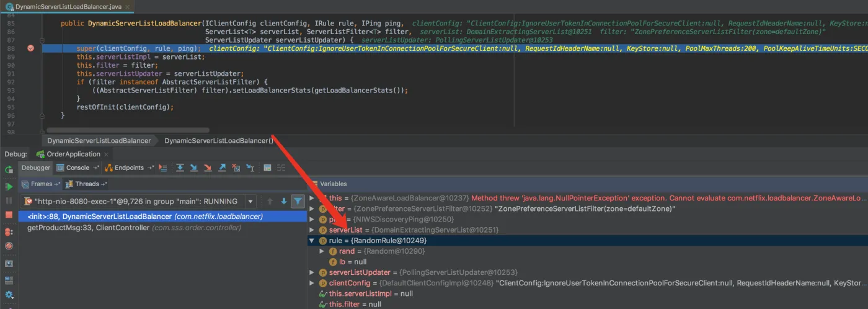
Task: Stop debugging with red square icon
Action: (x=9, y=215)
